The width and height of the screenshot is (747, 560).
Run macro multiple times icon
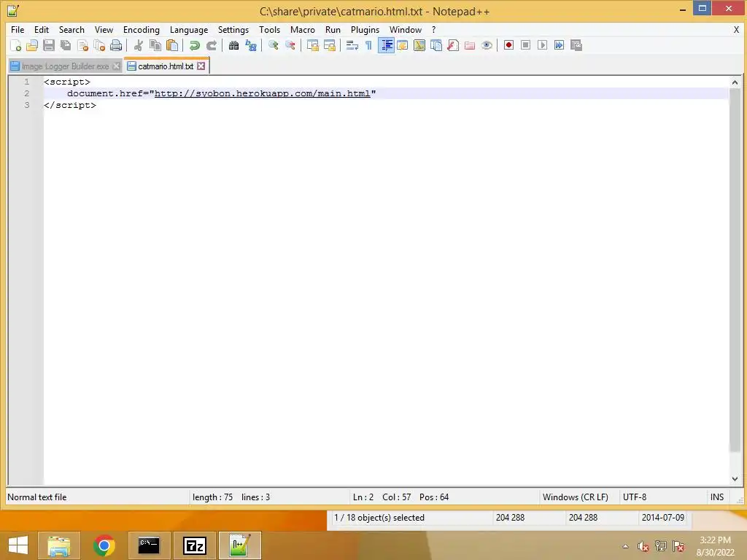(x=560, y=45)
